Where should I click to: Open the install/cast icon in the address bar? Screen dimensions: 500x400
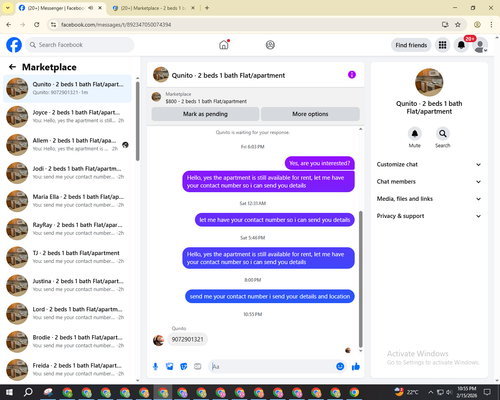[x=445, y=24]
